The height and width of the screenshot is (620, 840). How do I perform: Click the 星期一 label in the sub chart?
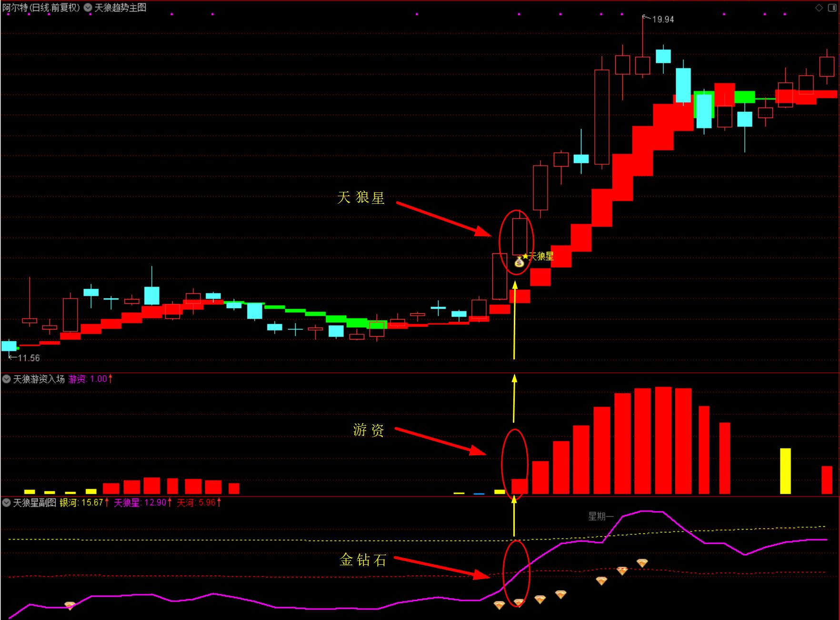click(x=600, y=516)
